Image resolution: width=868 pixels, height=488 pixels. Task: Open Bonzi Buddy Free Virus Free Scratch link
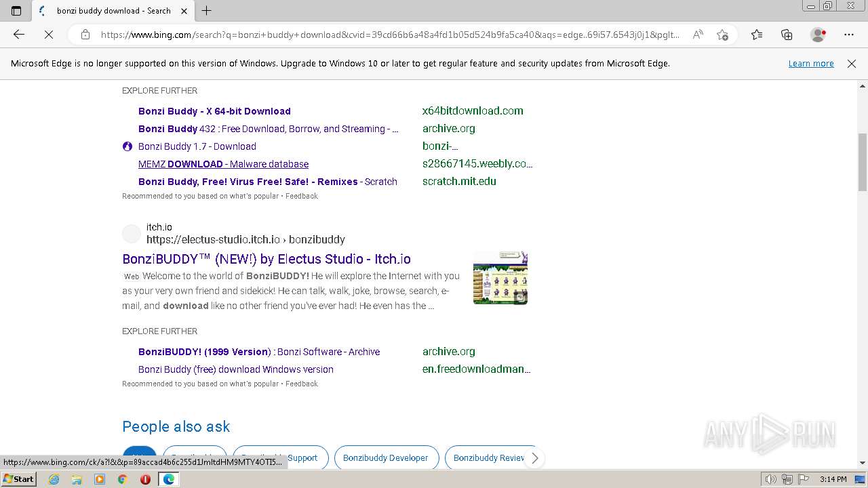268,182
